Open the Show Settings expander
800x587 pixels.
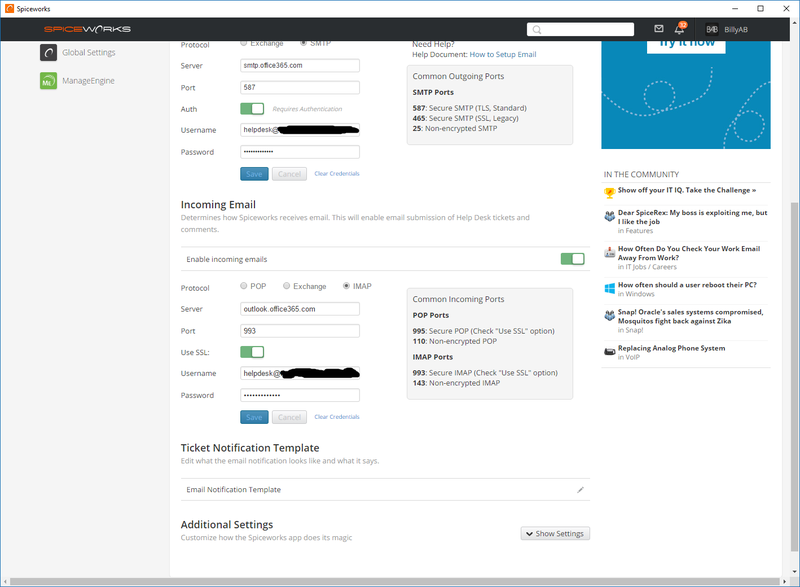pos(555,533)
